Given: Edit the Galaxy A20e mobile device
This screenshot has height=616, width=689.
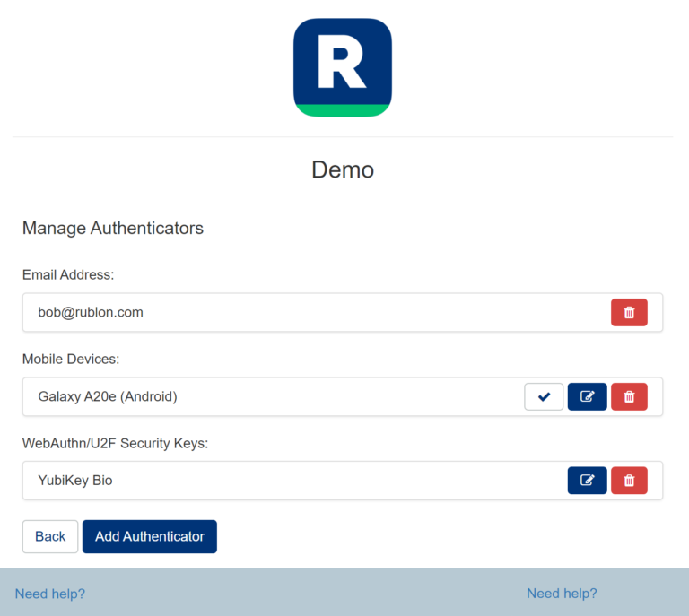Looking at the screenshot, I should 587,396.
